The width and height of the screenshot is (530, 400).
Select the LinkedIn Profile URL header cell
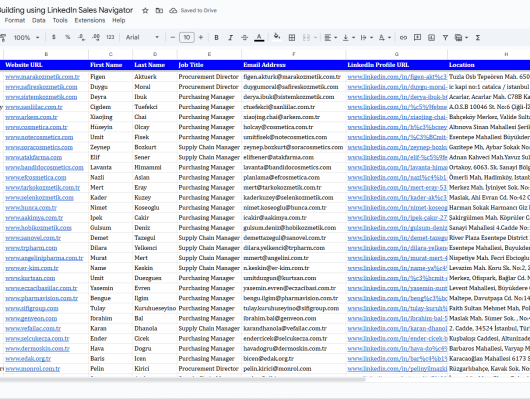pyautogui.click(x=397, y=65)
